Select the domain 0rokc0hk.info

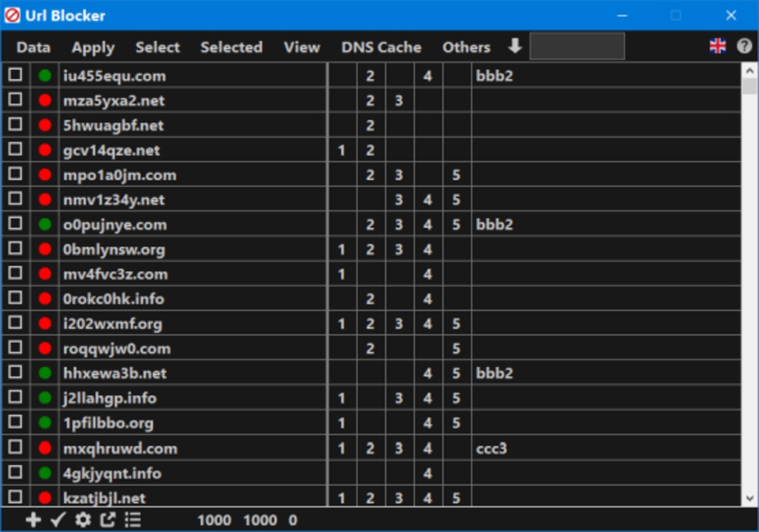113,299
